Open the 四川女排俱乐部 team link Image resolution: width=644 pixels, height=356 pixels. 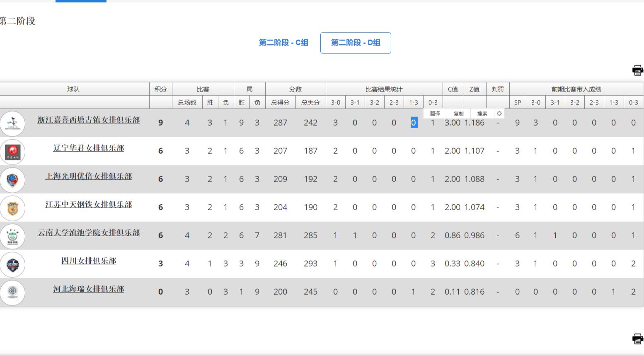89,261
